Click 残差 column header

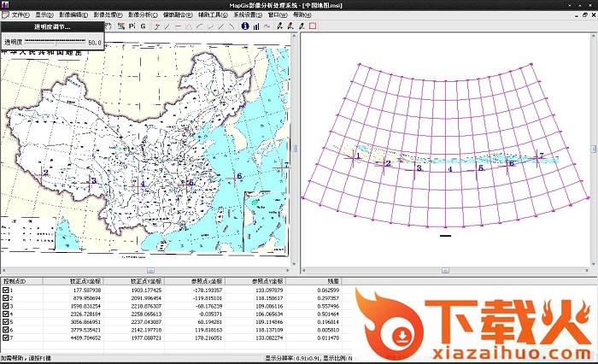(314, 281)
